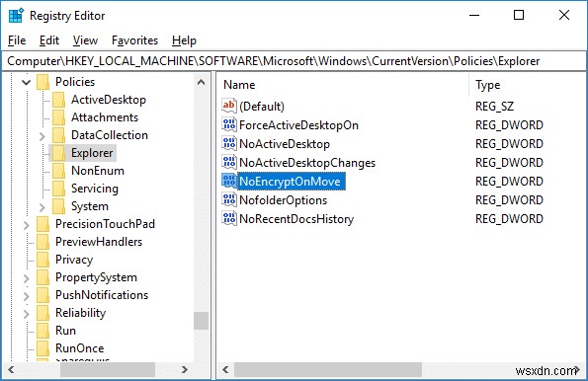Viewport: 588px width, 381px height.
Task: Maximize the Registry Editor window
Action: pyautogui.click(x=519, y=15)
